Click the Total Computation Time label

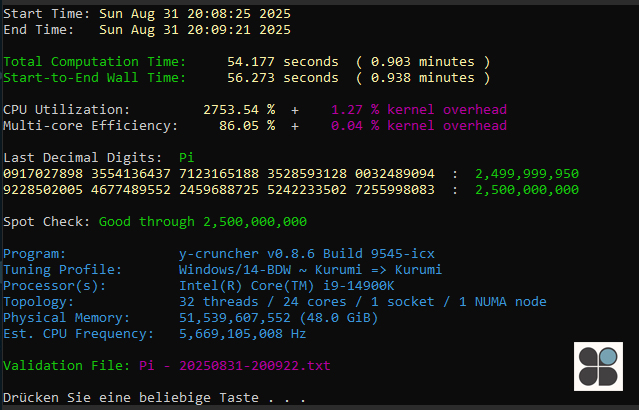(95, 62)
